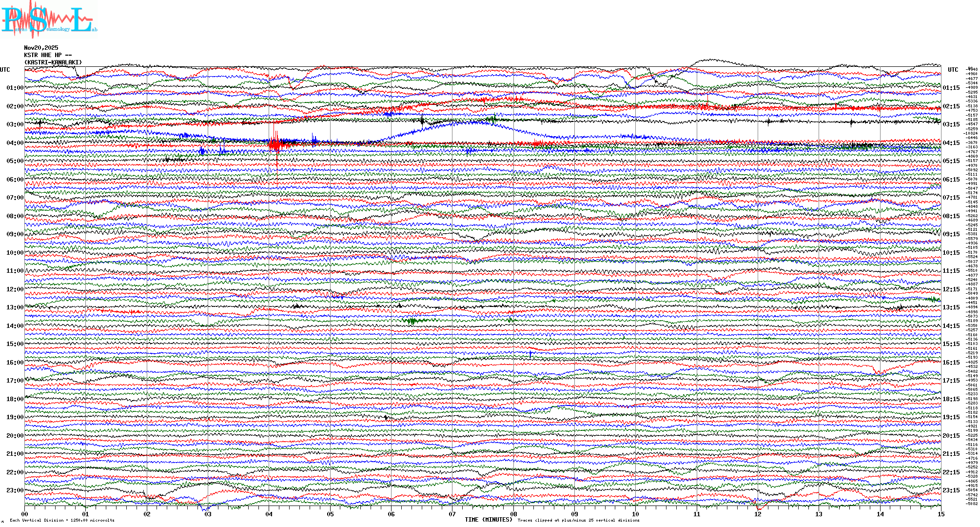Click minute 00 on the bottom axis

tap(25, 514)
